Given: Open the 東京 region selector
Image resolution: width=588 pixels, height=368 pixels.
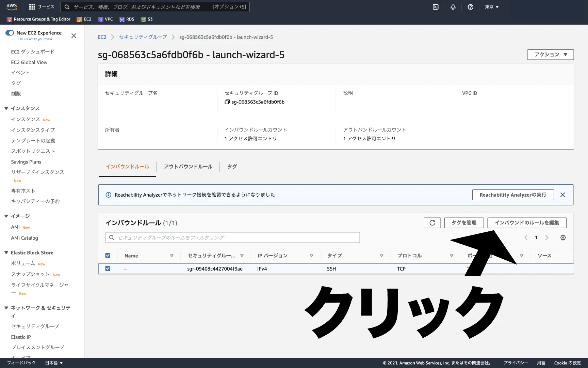Looking at the screenshot, I should point(492,7).
